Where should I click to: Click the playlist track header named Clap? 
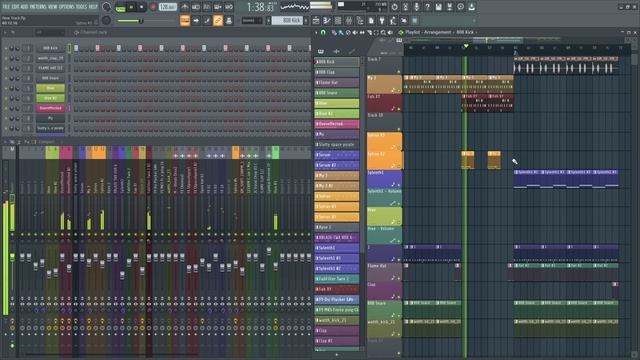click(384, 291)
